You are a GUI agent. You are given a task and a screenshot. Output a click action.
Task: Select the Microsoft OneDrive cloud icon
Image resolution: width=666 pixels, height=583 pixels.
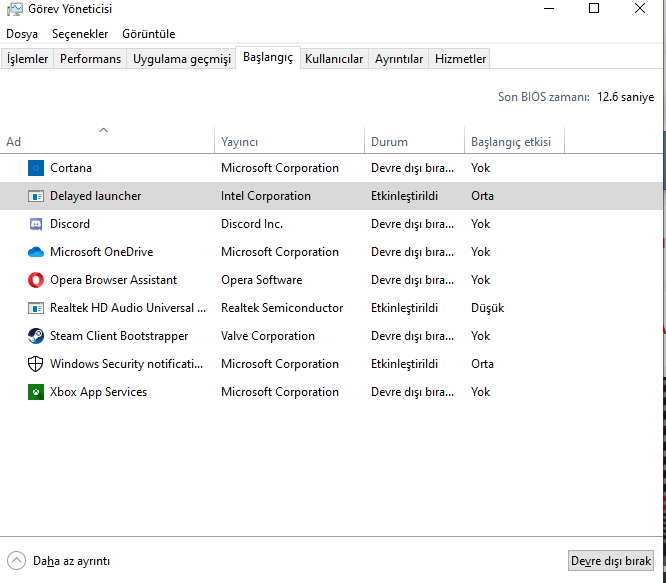(36, 252)
